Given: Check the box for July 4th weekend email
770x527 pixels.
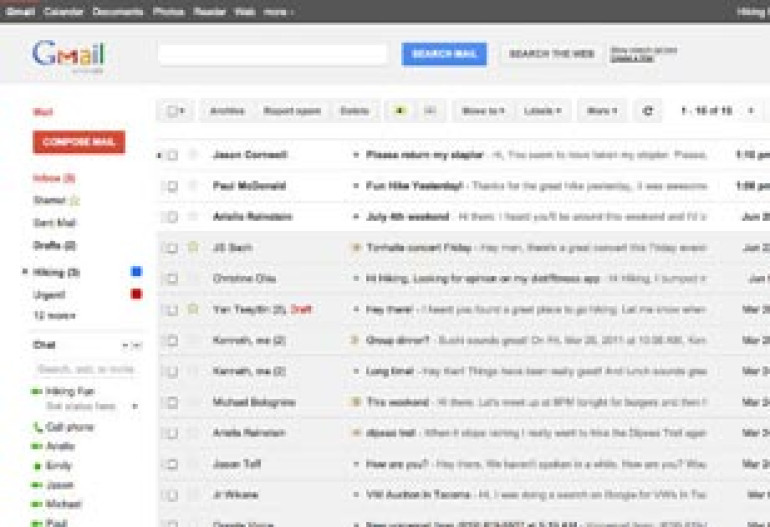Looking at the screenshot, I should (172, 217).
